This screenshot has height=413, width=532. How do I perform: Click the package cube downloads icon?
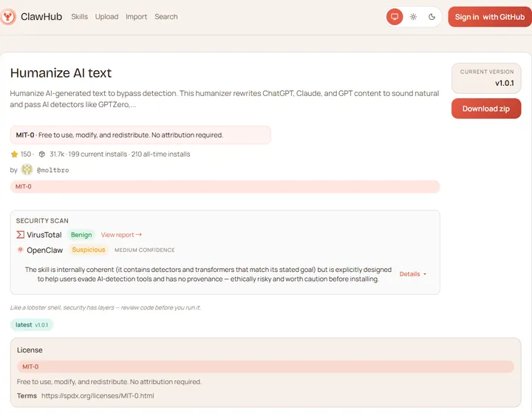point(41,154)
